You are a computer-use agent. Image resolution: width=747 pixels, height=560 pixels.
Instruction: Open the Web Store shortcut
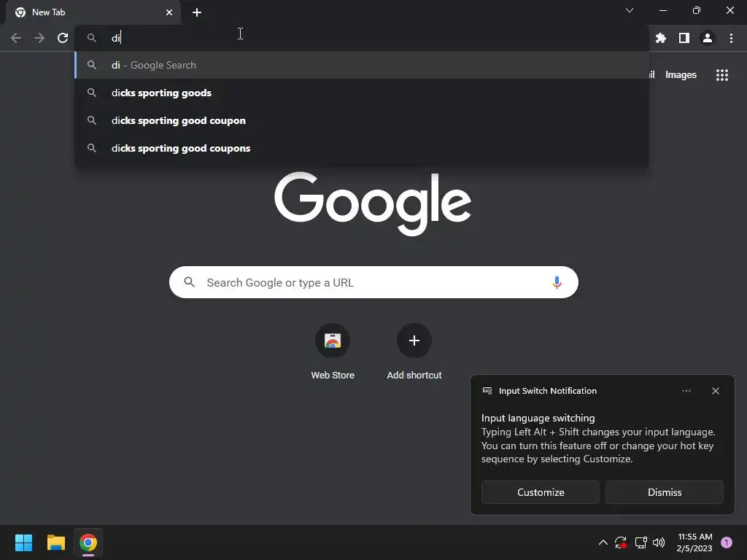pos(333,351)
